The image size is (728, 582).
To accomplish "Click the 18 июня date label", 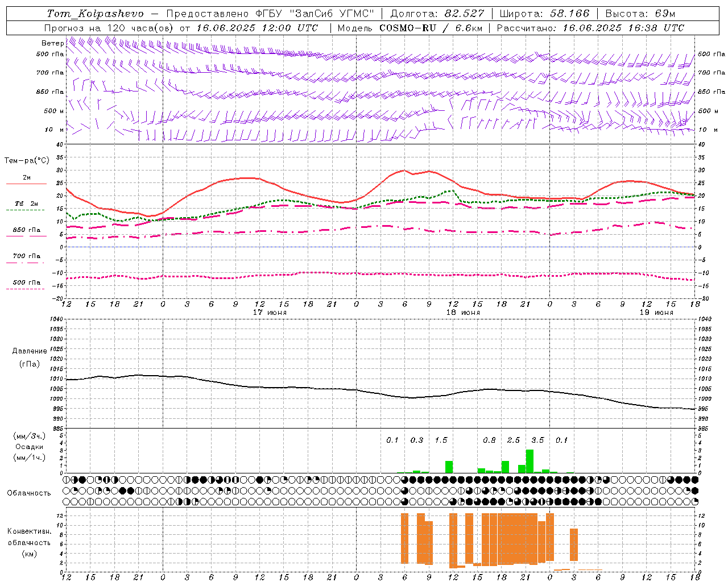I will click(463, 313).
